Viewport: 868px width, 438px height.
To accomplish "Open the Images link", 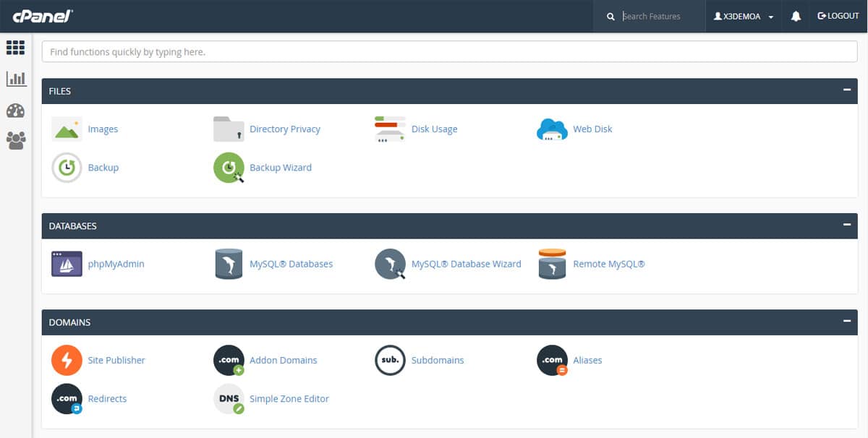I will pos(103,129).
